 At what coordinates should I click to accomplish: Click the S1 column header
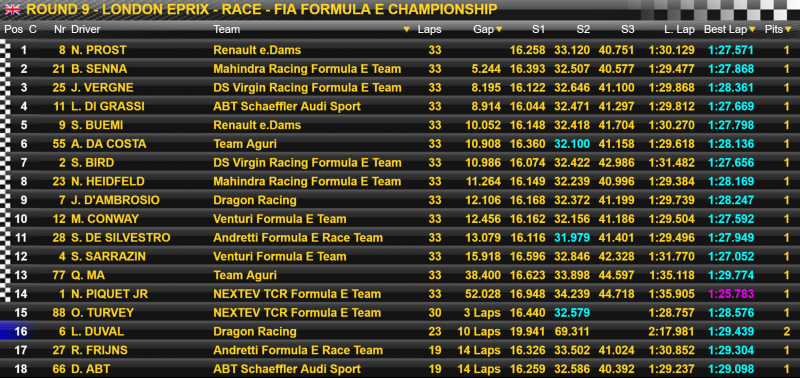(538, 30)
